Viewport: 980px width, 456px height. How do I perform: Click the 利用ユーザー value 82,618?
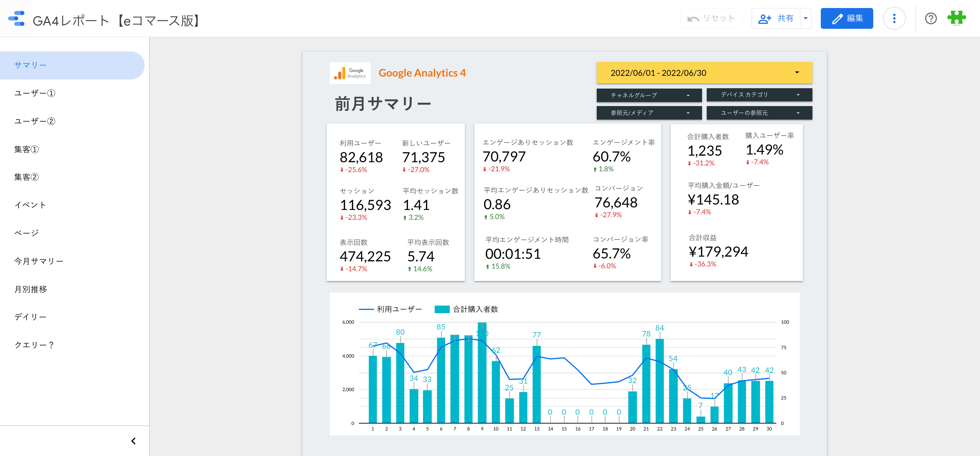pos(361,157)
